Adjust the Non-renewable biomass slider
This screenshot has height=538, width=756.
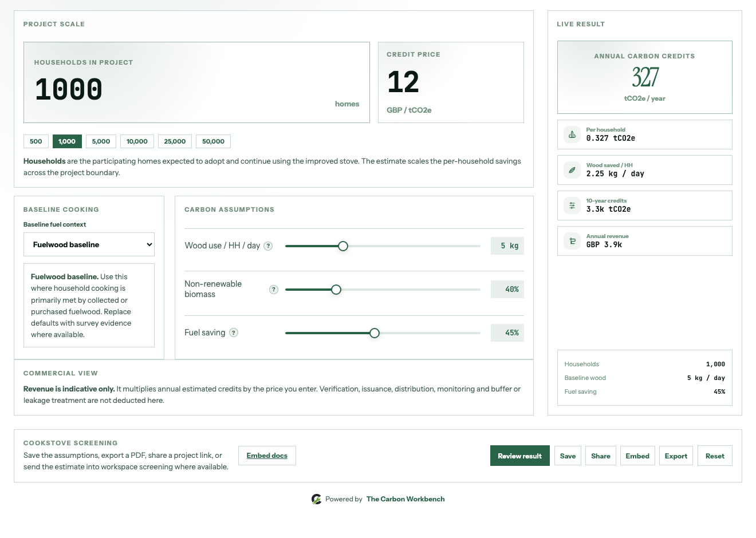pyautogui.click(x=383, y=290)
